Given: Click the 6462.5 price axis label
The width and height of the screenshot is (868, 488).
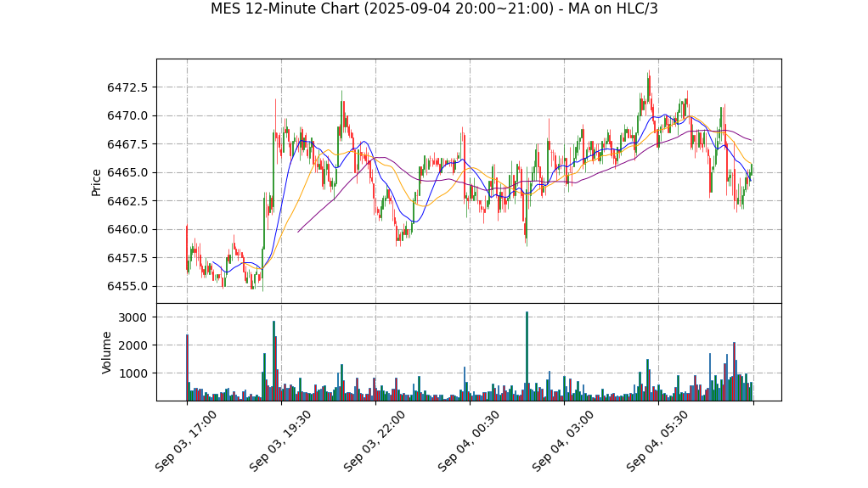Looking at the screenshot, I should (x=127, y=201).
